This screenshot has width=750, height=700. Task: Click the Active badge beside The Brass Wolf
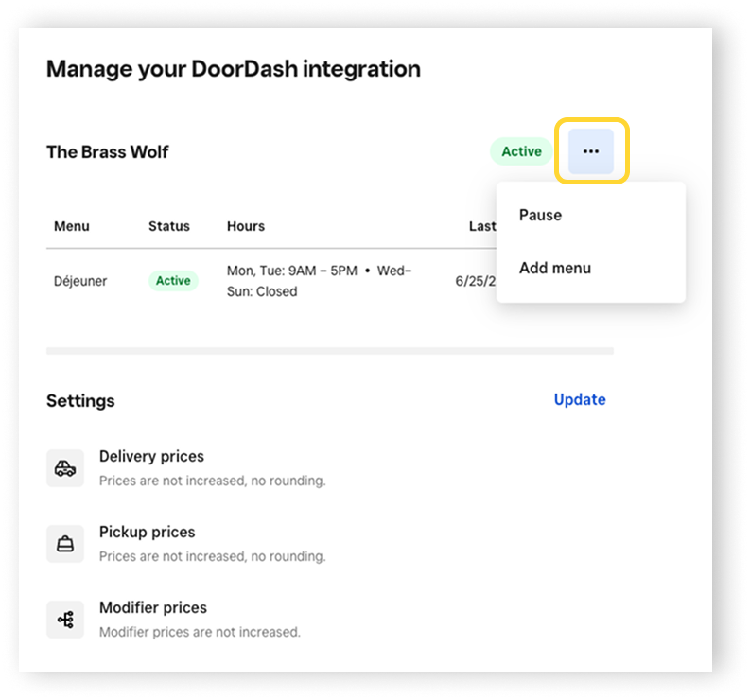521,151
